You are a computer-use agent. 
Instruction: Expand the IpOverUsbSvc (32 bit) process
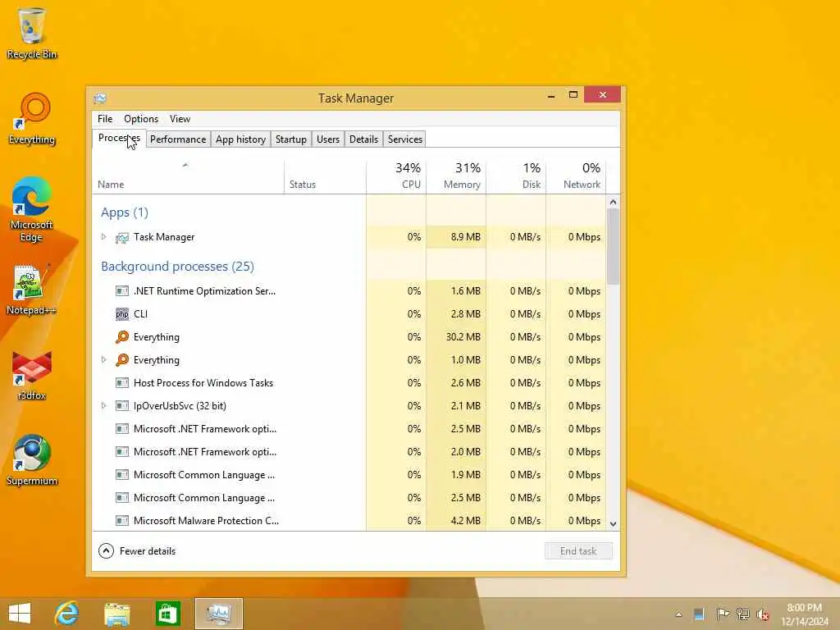[104, 405]
